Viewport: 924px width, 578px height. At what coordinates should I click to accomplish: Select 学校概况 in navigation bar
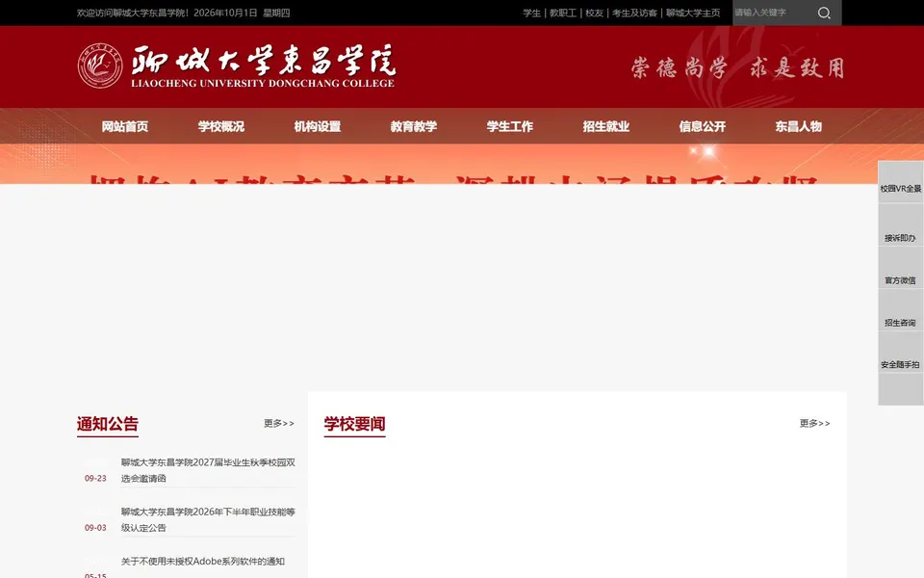point(221,126)
